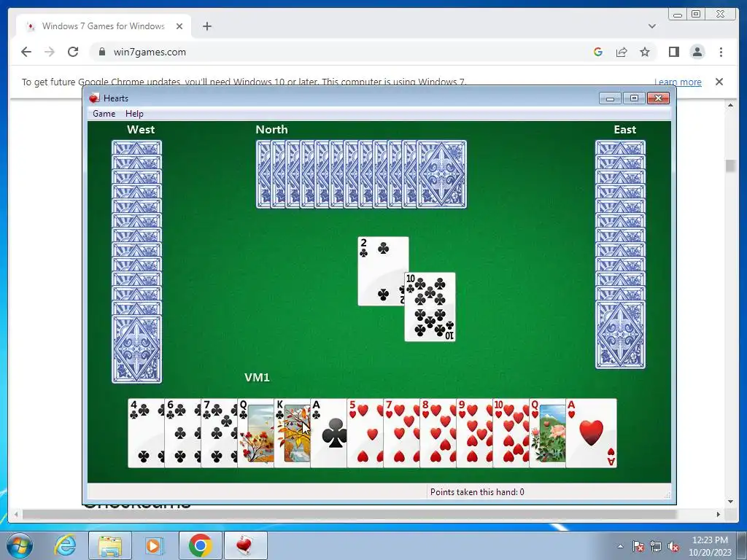Show hidden tray icons arrow
The height and width of the screenshot is (560, 747).
(620, 546)
